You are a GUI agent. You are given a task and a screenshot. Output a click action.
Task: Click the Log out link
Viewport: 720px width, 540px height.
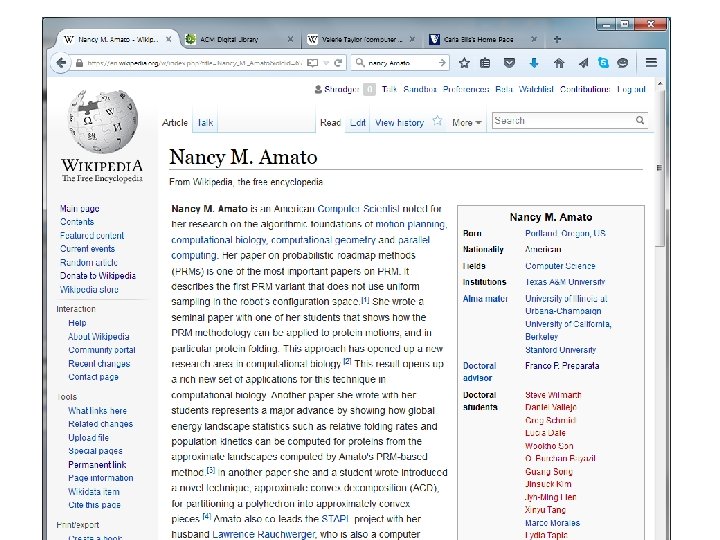point(631,89)
